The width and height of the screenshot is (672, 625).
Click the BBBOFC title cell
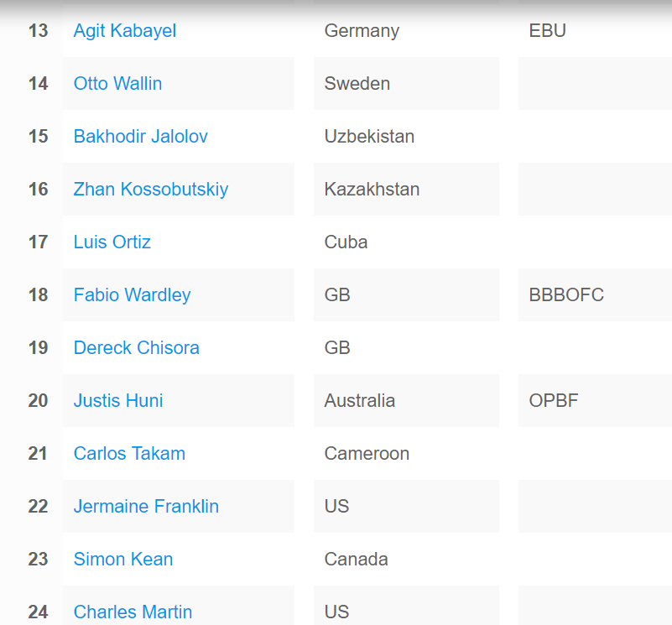566,295
